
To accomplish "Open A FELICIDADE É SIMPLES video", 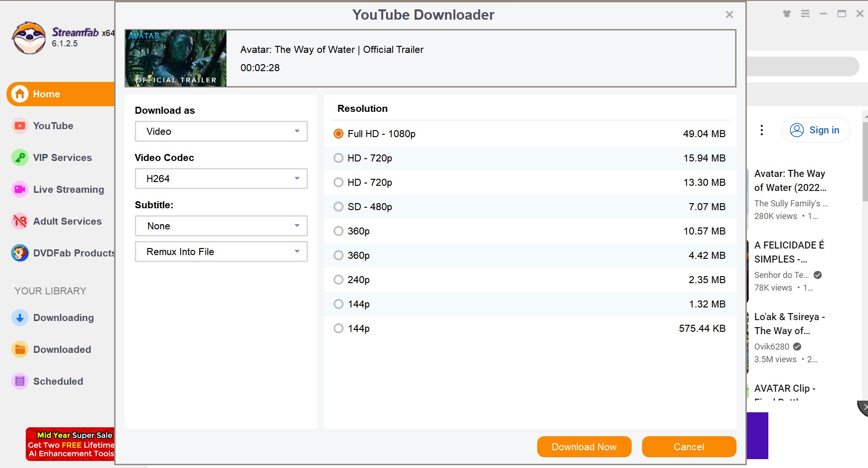I will [789, 252].
